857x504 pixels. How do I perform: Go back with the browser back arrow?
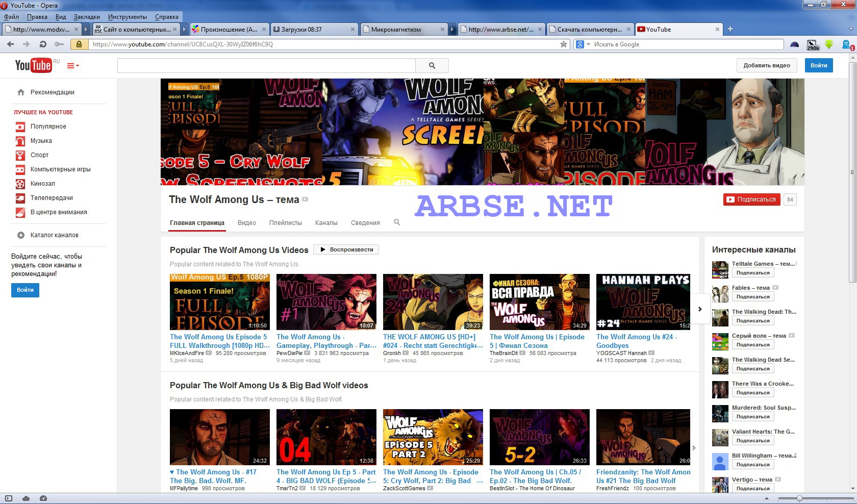[10, 44]
